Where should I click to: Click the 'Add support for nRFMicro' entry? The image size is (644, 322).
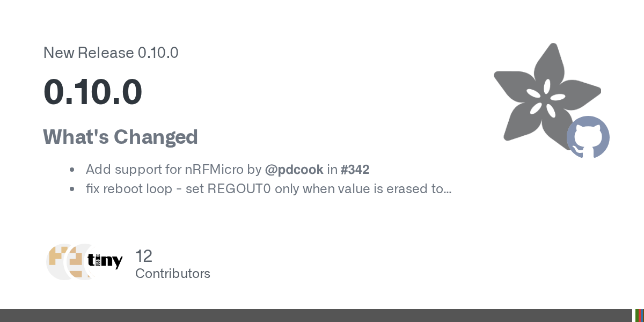pyautogui.click(x=165, y=170)
